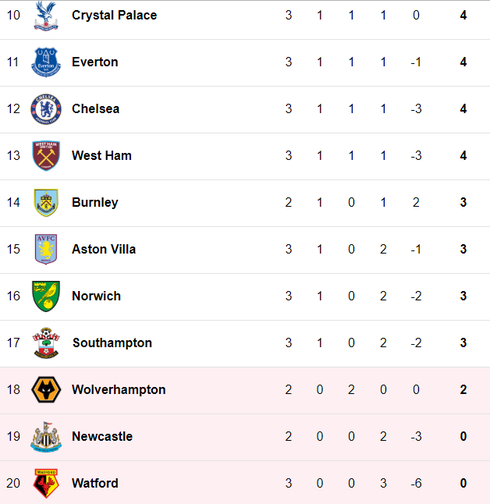Click the West Ham crossed hammers badge
This screenshot has width=490, height=504.
pos(46,156)
